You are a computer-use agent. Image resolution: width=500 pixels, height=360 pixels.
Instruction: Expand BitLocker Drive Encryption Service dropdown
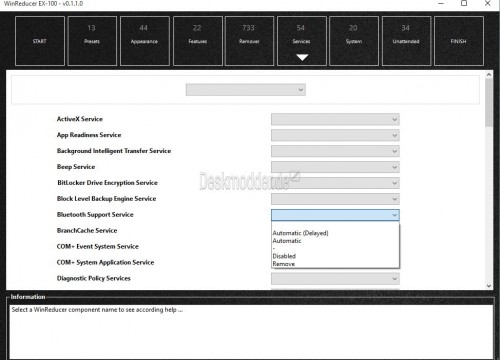click(335, 183)
